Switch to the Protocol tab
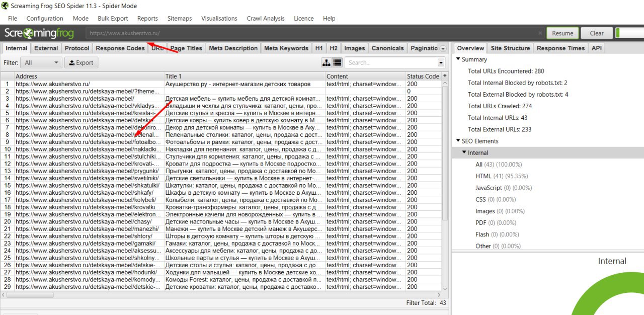The width and height of the screenshot is (644, 315). pos(77,48)
